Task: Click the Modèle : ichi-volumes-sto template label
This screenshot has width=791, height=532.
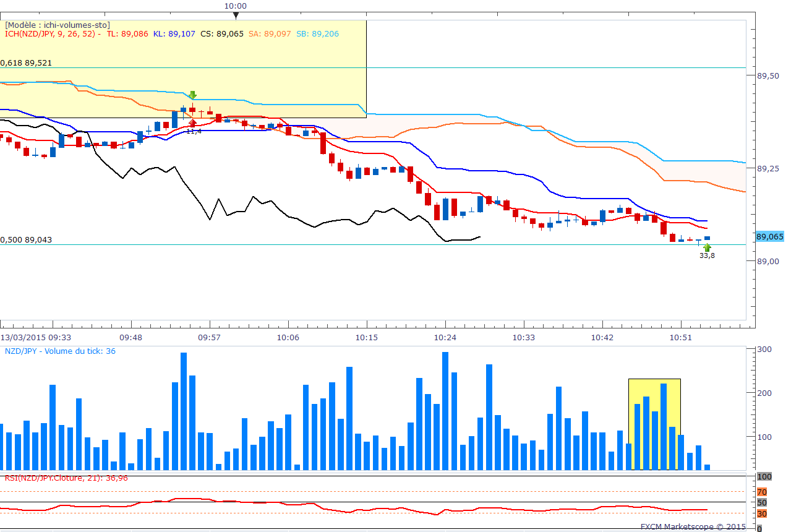Action: [x=57, y=25]
